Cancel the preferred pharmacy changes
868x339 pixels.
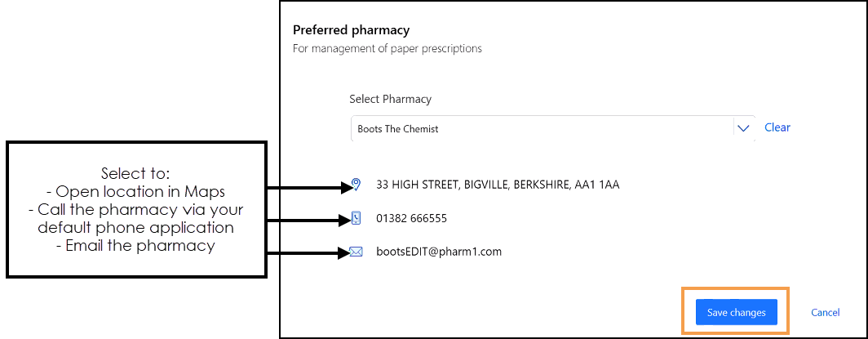tap(825, 313)
